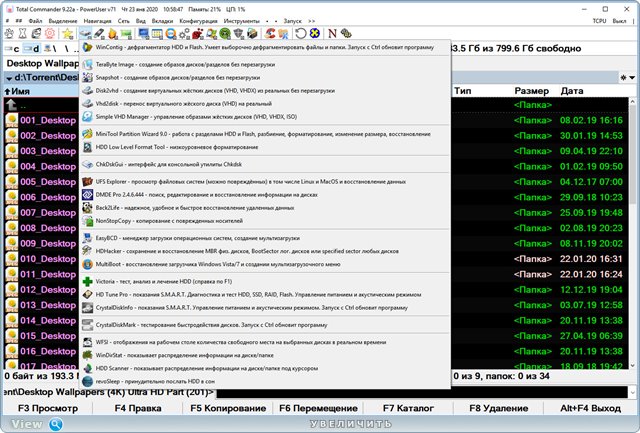Launch MultiBoot from the menu
This screenshot has height=433, width=640.
pyautogui.click(x=265, y=264)
